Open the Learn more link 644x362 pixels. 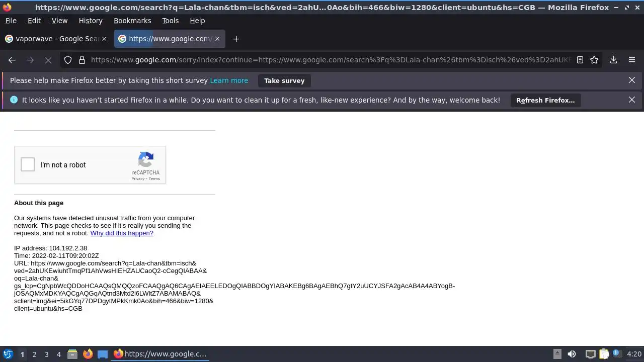[229, 80]
